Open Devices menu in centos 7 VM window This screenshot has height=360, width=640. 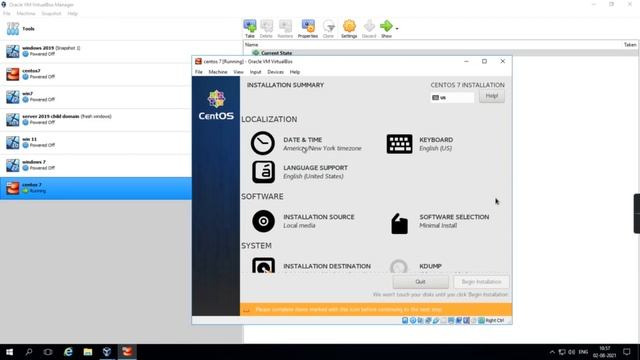tap(276, 72)
